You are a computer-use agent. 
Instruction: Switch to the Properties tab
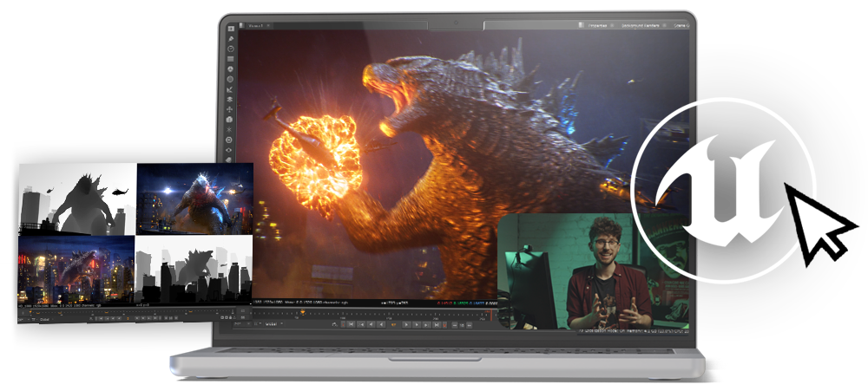pos(597,25)
